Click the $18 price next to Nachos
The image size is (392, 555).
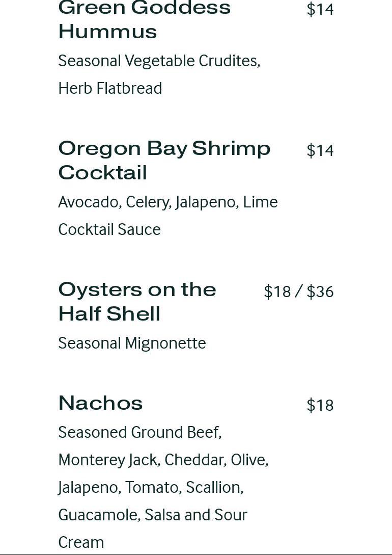(x=320, y=405)
